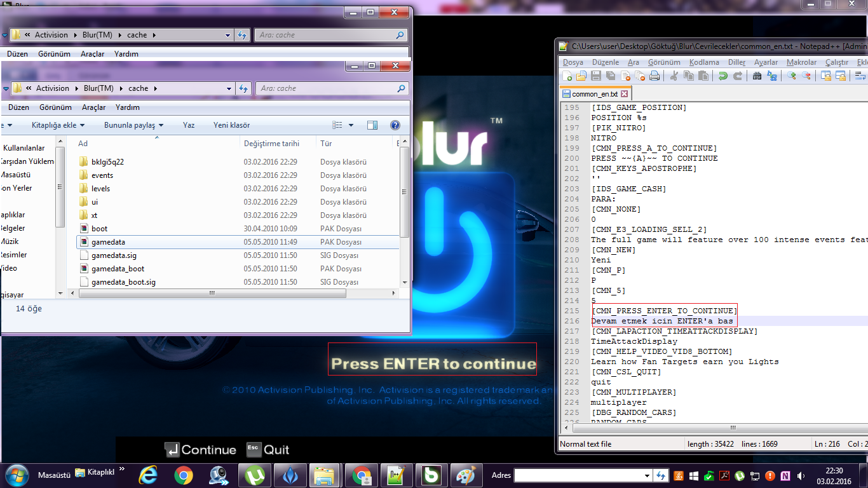
Task: Show hidden taskbar toolbar items chevron
Action: tap(121, 470)
